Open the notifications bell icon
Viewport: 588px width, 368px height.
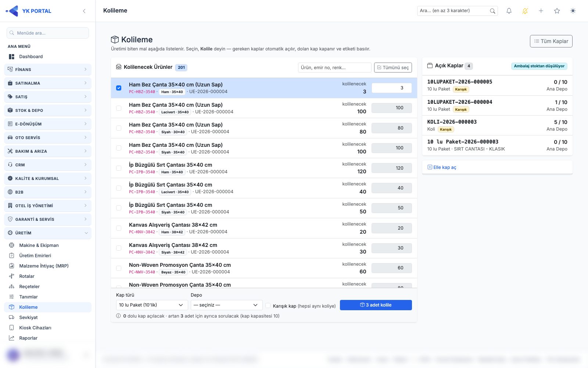point(509,11)
